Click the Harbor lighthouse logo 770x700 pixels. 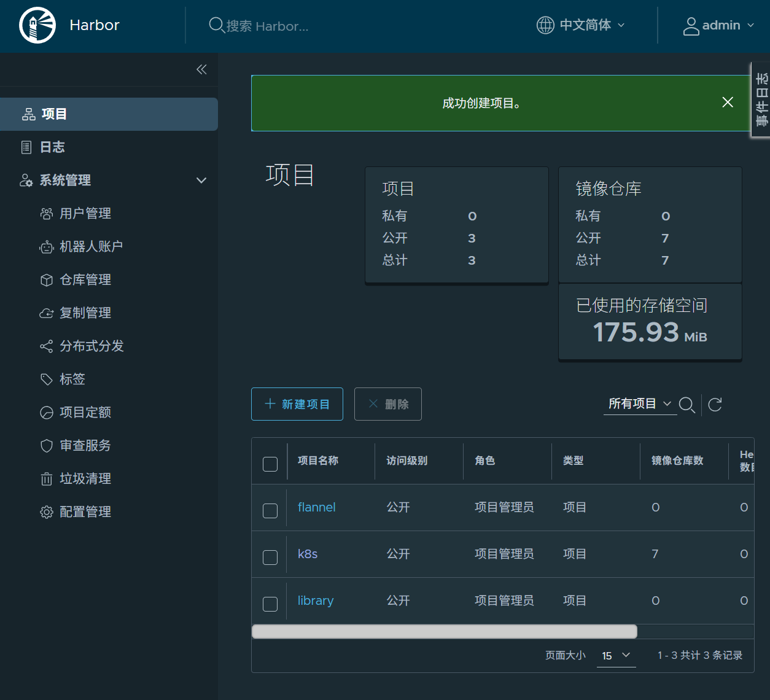click(37, 25)
